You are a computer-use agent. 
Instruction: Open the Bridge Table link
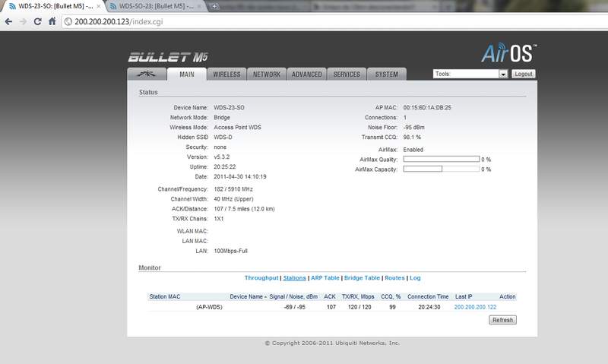click(362, 278)
